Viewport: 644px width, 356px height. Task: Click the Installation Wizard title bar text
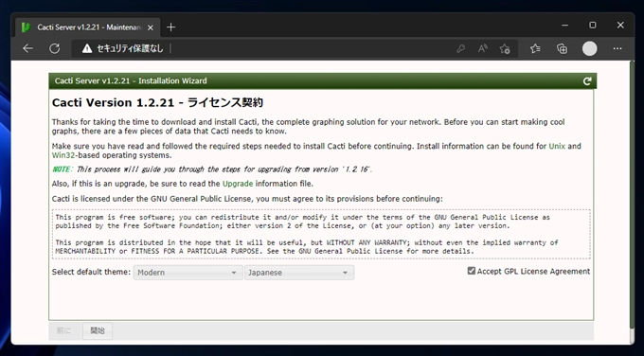point(131,80)
